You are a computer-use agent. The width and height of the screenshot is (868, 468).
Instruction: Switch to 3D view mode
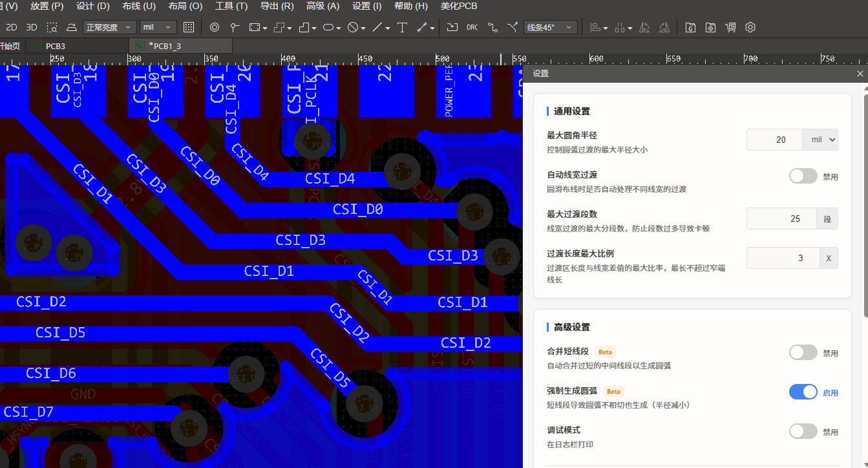(x=32, y=27)
